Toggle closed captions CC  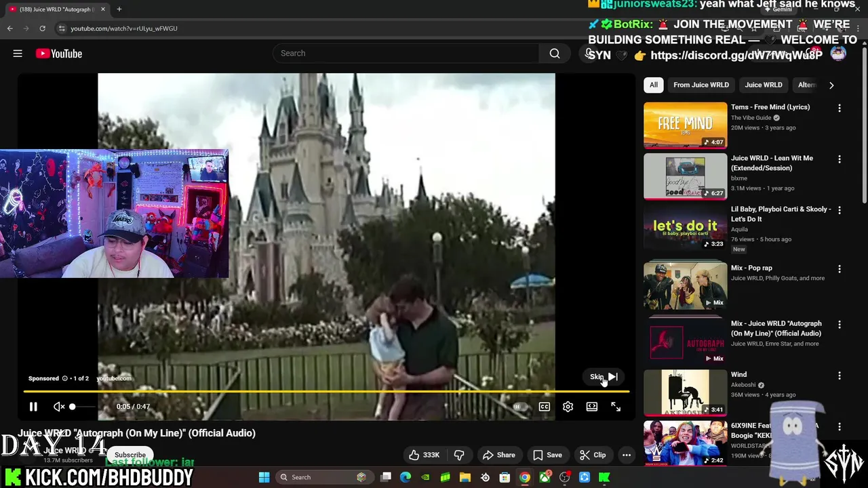545,407
